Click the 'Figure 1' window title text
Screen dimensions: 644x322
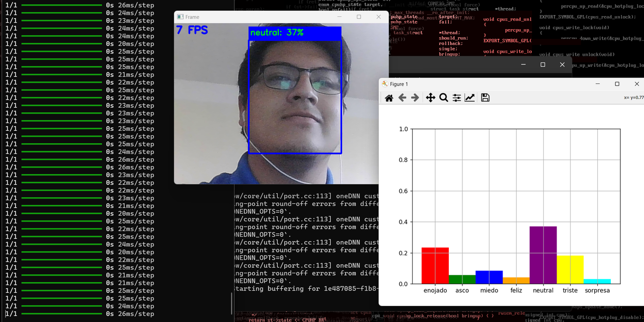coord(399,84)
